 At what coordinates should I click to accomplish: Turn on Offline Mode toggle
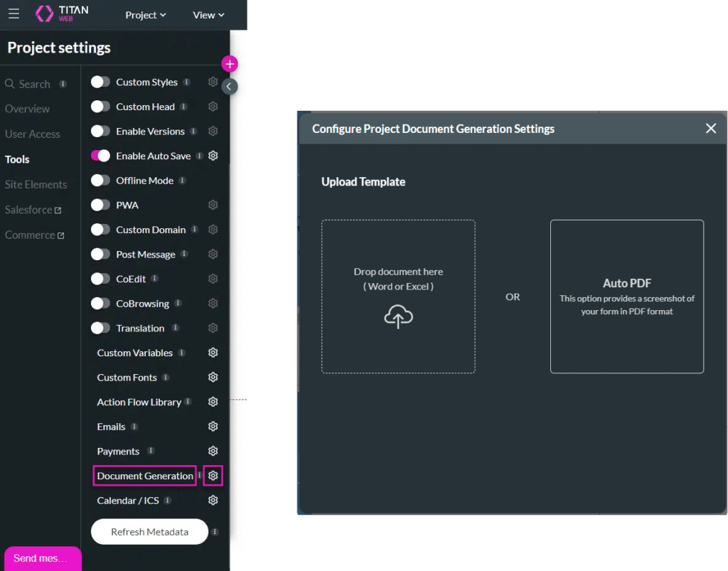point(101,181)
